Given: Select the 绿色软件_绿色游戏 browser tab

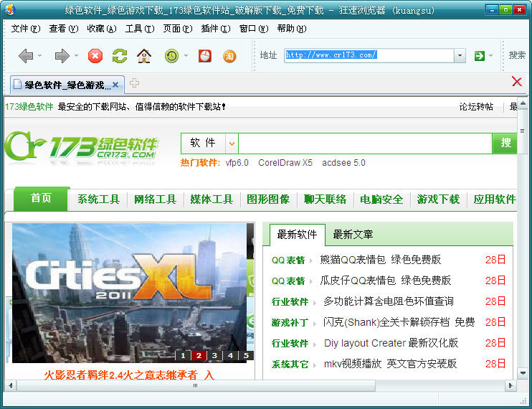Looking at the screenshot, I should pos(67,85).
